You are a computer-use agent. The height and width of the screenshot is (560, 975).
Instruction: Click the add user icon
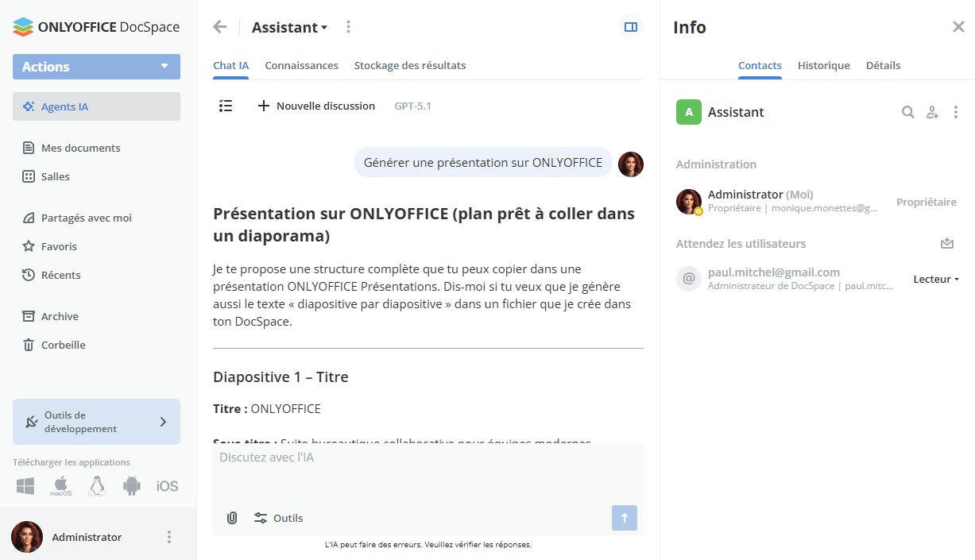point(932,112)
